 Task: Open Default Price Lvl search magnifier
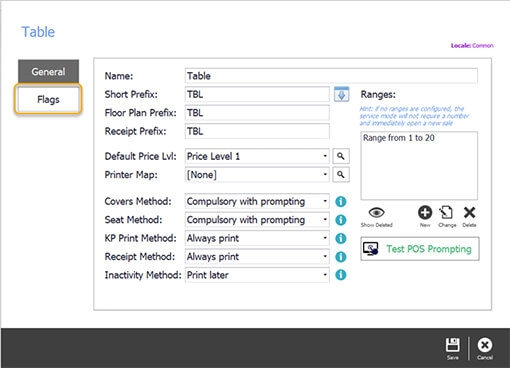coord(341,156)
